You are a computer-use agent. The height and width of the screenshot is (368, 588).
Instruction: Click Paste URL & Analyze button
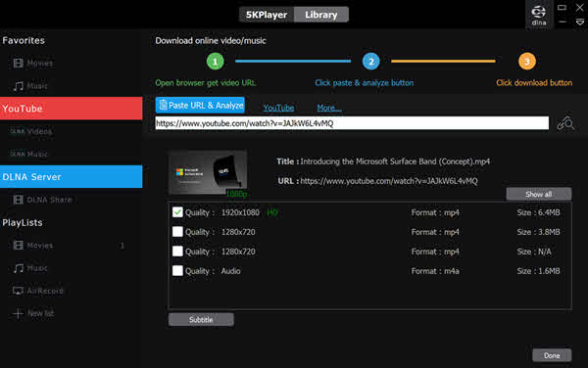coord(200,105)
